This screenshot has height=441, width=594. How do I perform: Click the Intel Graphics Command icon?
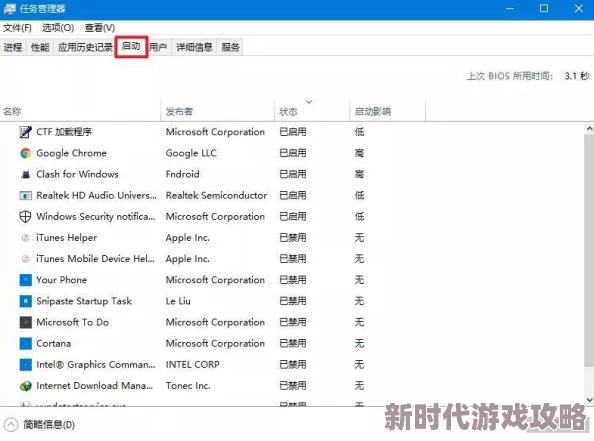click(x=25, y=364)
